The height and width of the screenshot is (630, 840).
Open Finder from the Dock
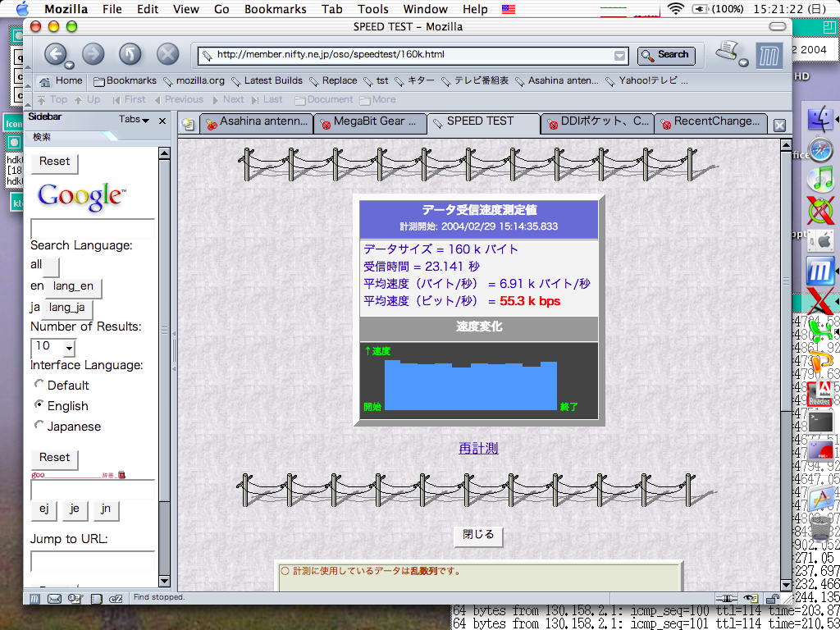(x=819, y=118)
